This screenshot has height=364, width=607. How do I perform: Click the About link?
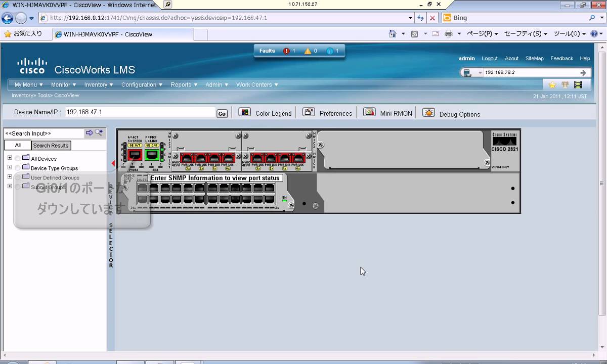click(511, 59)
